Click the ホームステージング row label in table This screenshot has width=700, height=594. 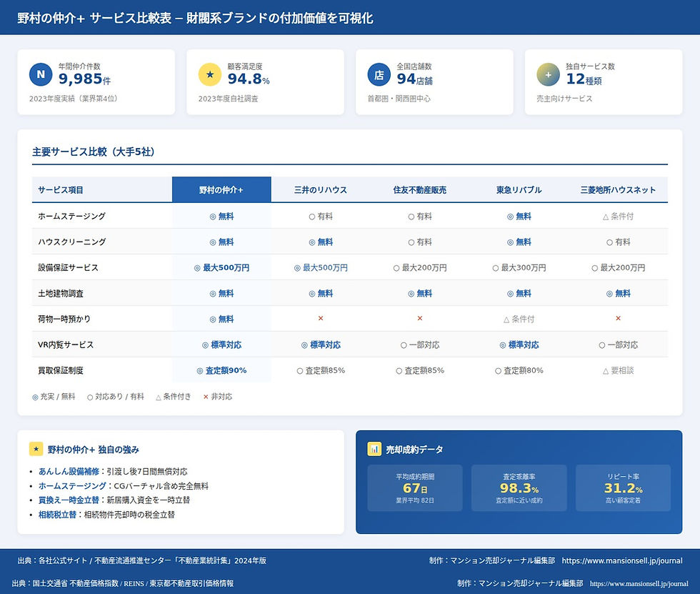click(x=72, y=216)
